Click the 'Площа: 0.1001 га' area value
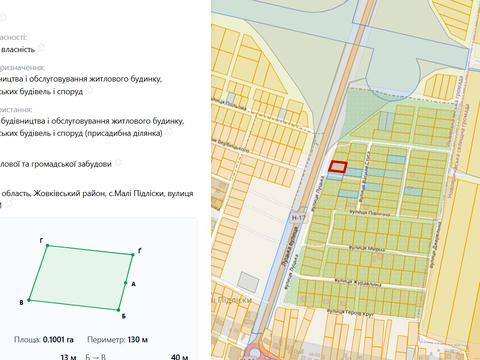 (44, 340)
